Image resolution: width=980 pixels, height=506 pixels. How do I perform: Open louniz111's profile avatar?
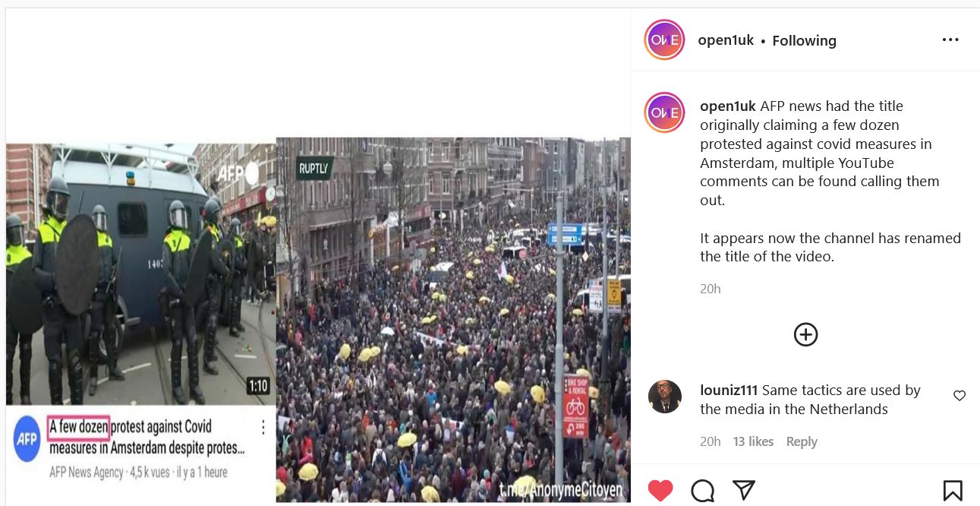tap(665, 397)
